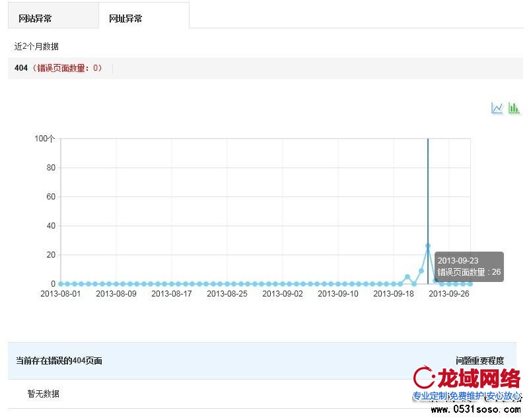Select the 网址异常 tab
Screen dimensions: 531x420
125,18
